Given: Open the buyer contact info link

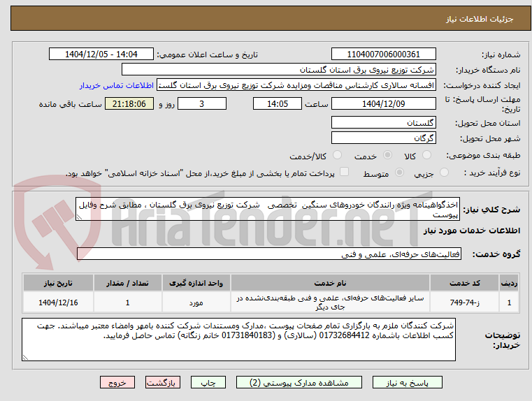Looking at the screenshot, I should click(x=117, y=85).
